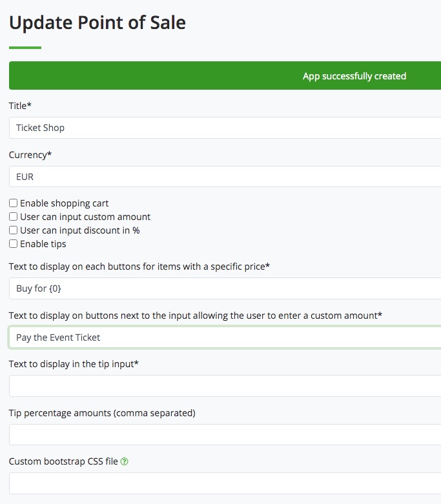Focus the Currency field showing EUR
Viewport: 441px width, 504px height.
225,177
